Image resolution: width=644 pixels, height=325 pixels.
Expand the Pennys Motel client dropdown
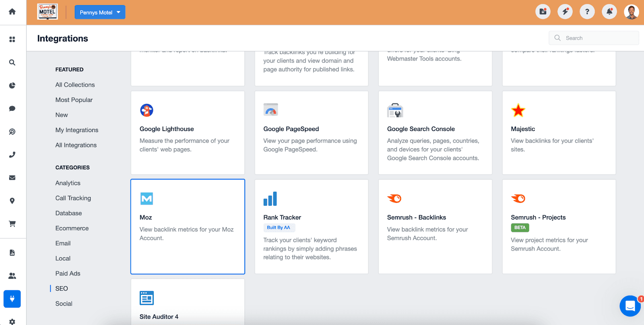click(x=100, y=12)
